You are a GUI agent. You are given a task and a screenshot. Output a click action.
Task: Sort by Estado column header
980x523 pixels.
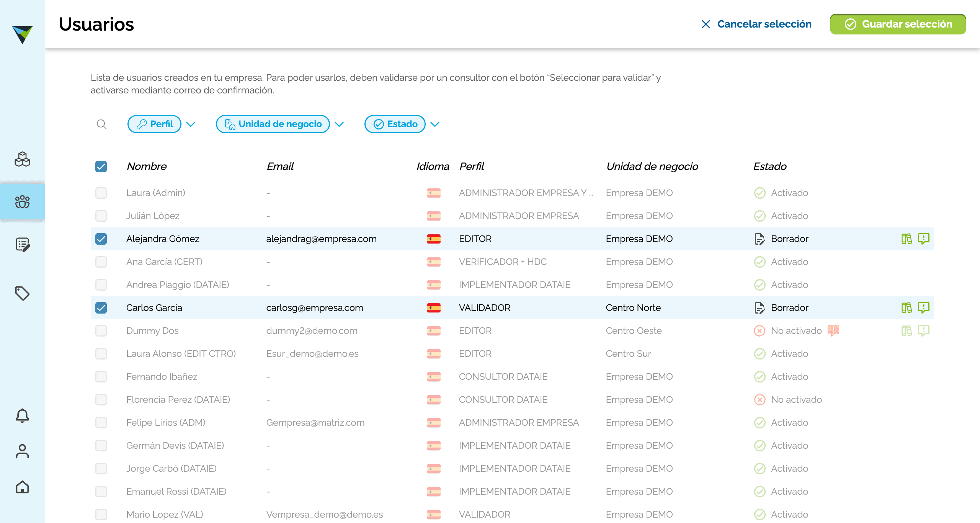click(x=770, y=167)
